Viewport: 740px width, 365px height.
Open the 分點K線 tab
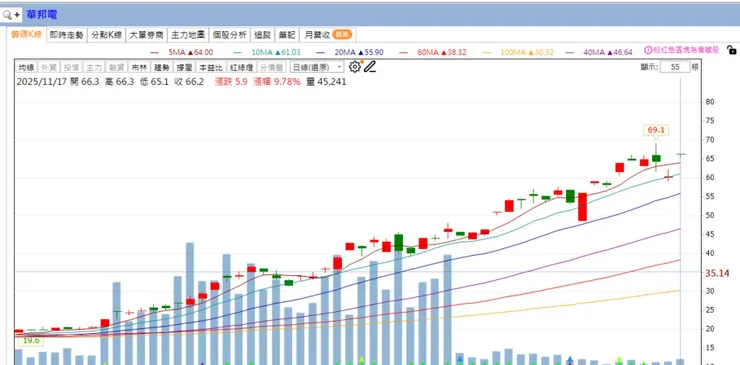tap(107, 35)
